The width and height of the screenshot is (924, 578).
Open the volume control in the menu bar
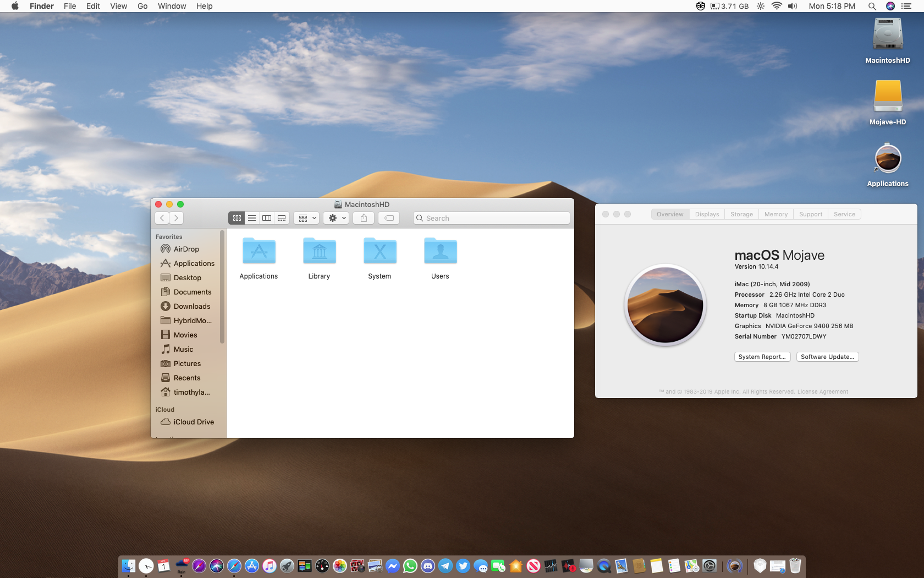coord(793,6)
